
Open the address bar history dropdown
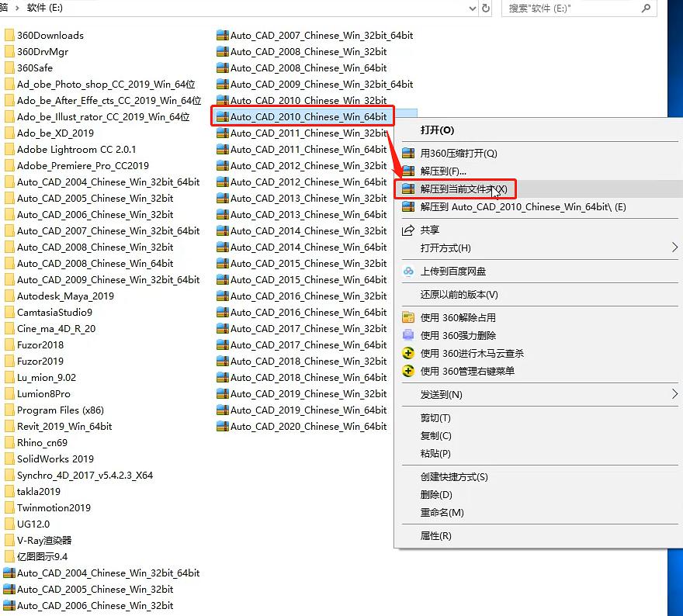tap(472, 9)
